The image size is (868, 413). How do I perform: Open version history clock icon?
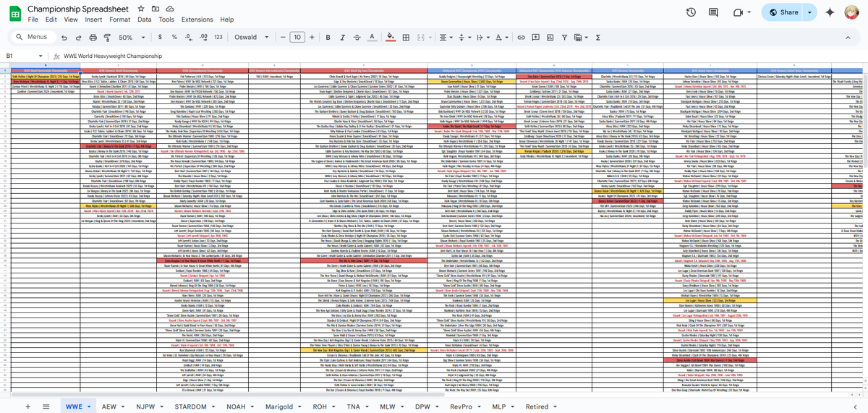(x=691, y=12)
